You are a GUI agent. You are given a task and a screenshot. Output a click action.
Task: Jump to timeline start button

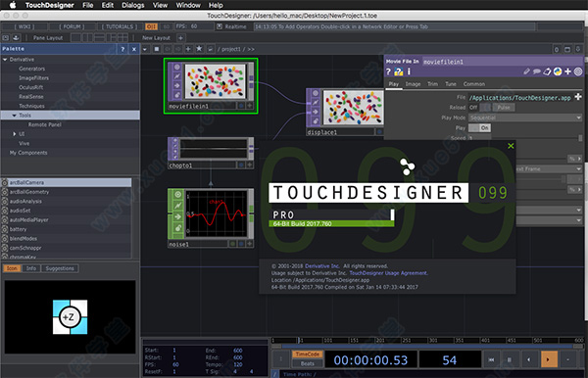tap(491, 359)
